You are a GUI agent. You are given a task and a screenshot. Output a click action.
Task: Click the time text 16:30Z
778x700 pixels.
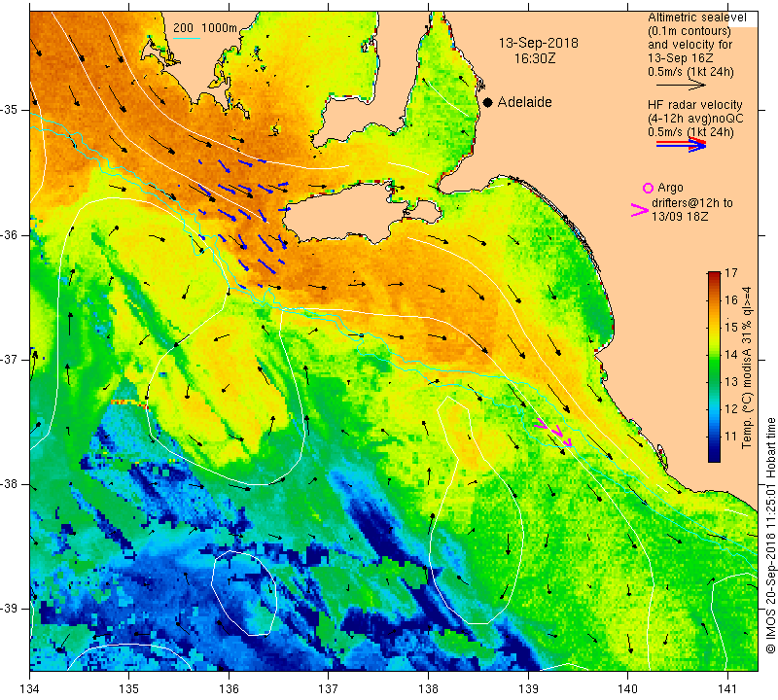[x=534, y=58]
